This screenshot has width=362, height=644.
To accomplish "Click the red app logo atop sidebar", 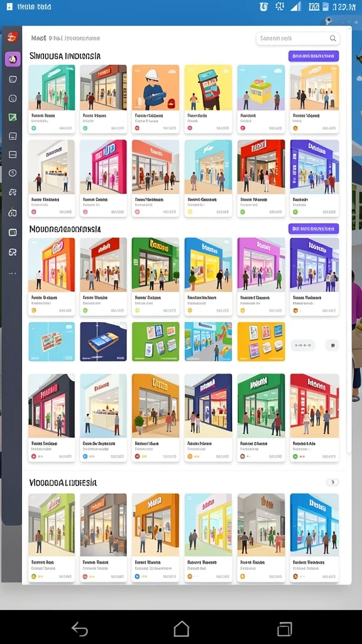I will [x=13, y=37].
